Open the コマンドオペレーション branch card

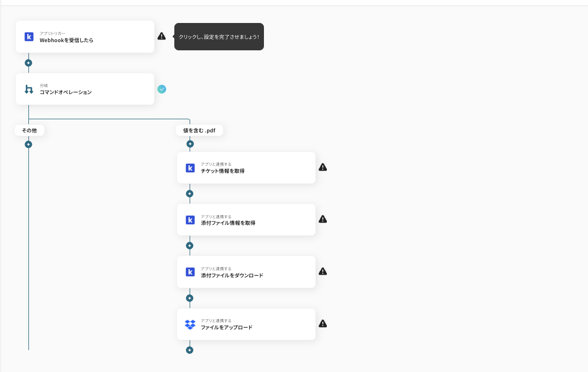tap(85, 89)
